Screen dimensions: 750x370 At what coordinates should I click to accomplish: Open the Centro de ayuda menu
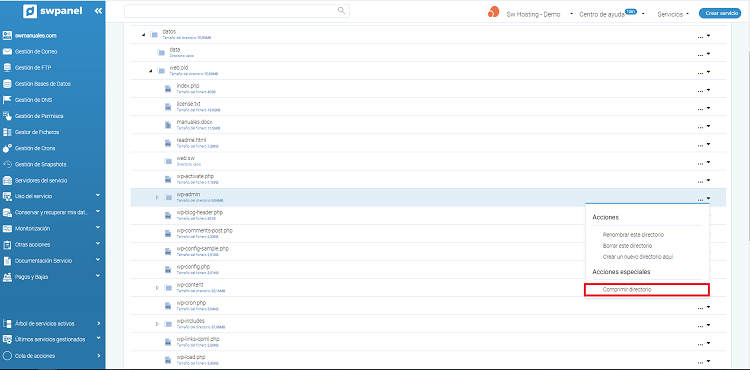[x=611, y=14]
